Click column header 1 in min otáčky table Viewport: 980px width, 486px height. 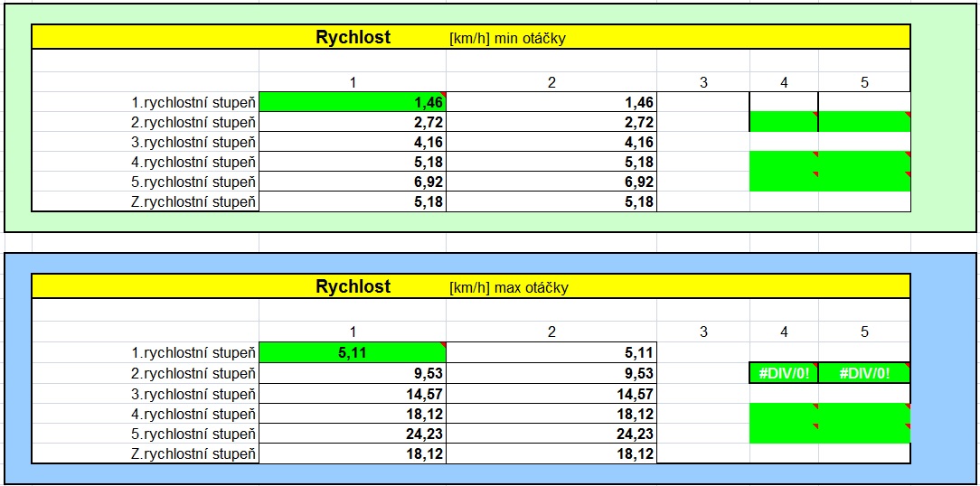pos(353,82)
